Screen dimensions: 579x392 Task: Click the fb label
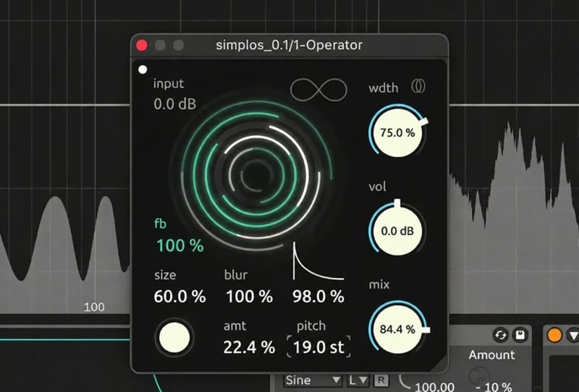(160, 223)
